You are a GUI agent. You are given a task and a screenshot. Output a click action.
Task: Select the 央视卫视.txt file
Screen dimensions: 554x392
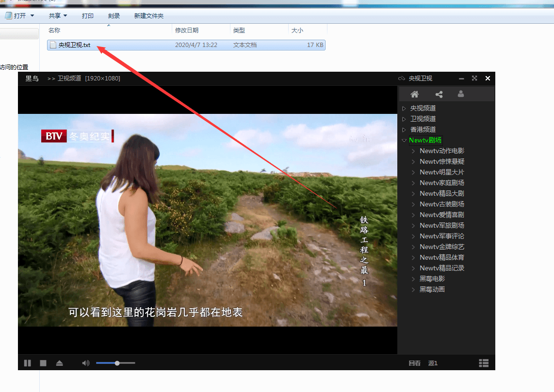pyautogui.click(x=74, y=45)
